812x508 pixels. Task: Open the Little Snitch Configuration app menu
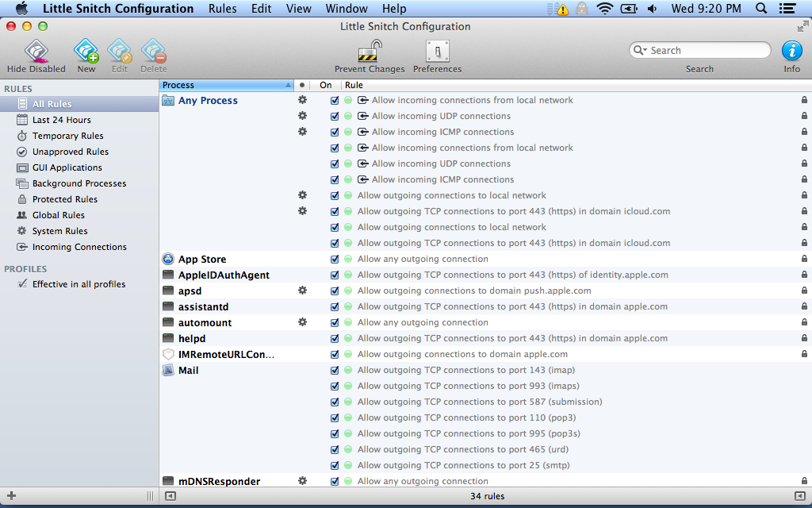118,9
